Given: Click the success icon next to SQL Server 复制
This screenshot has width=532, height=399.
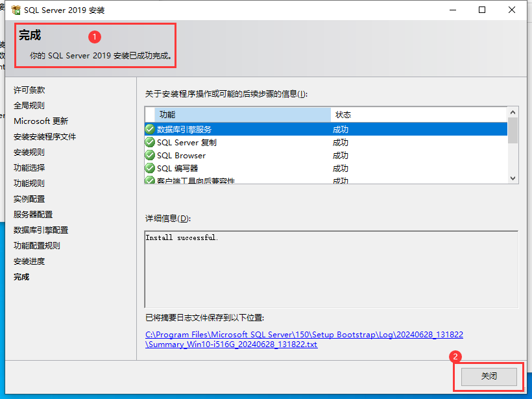Looking at the screenshot, I should [x=150, y=142].
